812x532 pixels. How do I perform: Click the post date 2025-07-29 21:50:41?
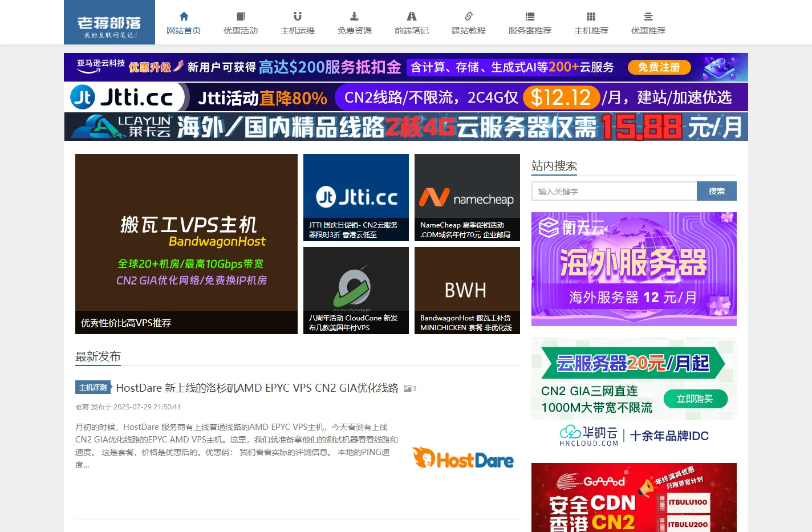click(x=147, y=407)
